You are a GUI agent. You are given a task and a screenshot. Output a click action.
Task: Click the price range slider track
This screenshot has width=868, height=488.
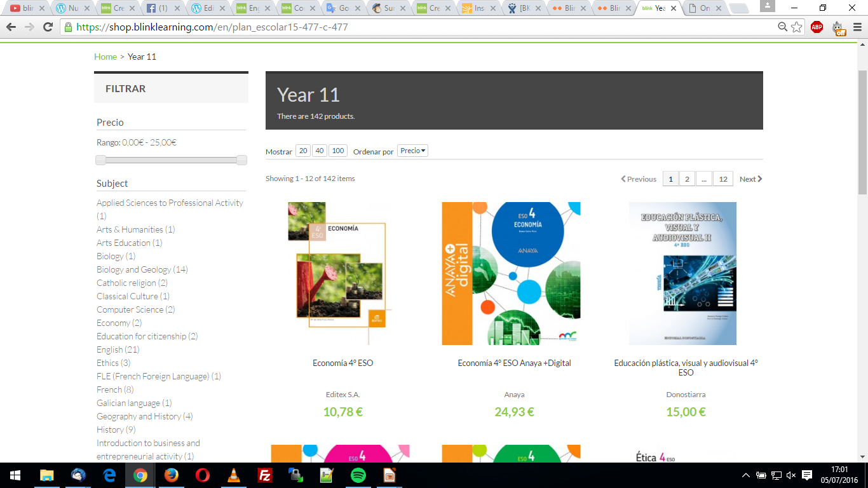pos(171,160)
